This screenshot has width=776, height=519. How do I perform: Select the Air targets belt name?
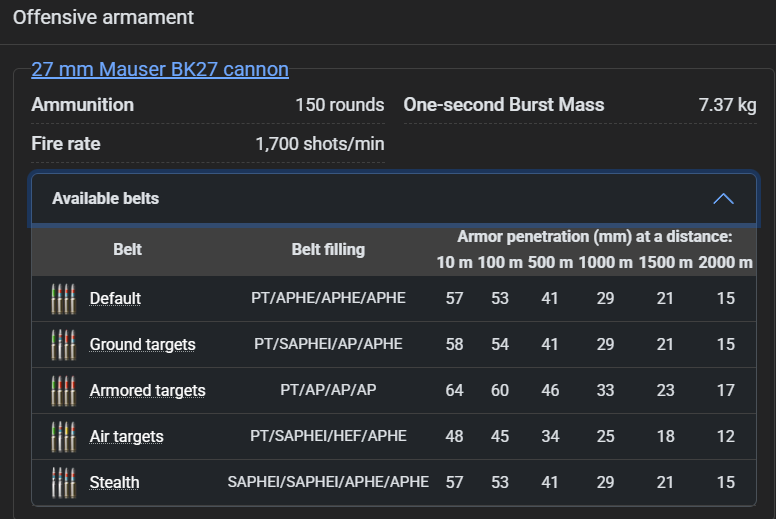[x=126, y=436]
